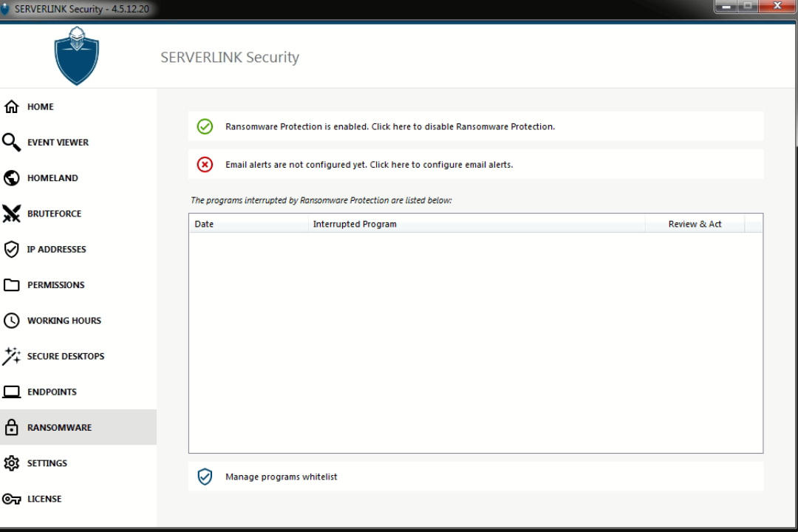798x532 pixels.
Task: Click the SERVERLINK shield logo
Action: point(76,56)
